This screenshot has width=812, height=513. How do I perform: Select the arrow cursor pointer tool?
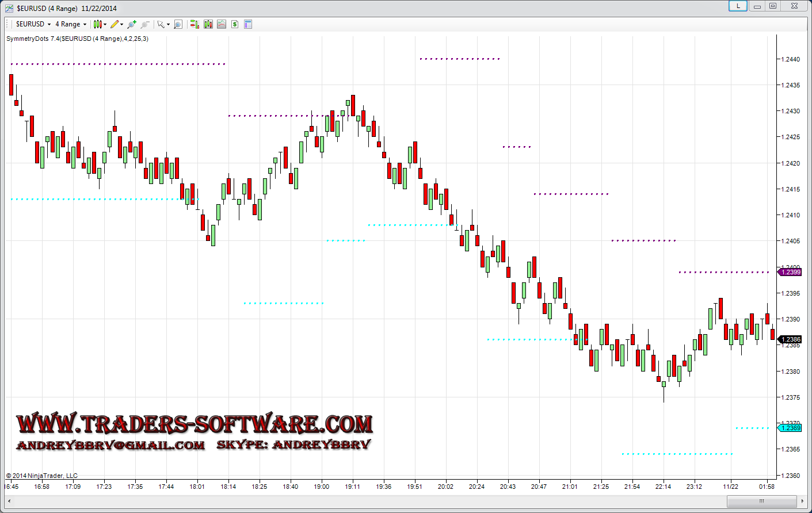pyautogui.click(x=162, y=24)
